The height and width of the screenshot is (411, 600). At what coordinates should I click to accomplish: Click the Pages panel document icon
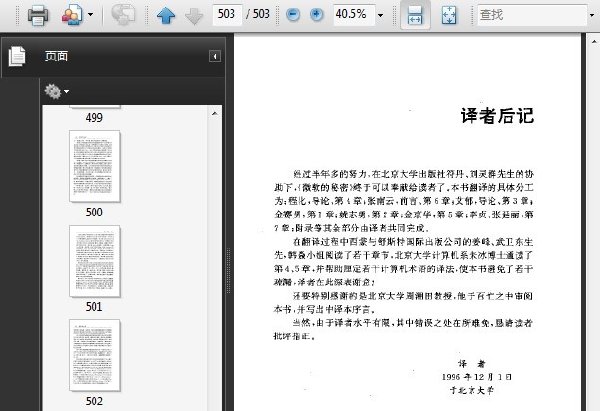click(x=17, y=56)
